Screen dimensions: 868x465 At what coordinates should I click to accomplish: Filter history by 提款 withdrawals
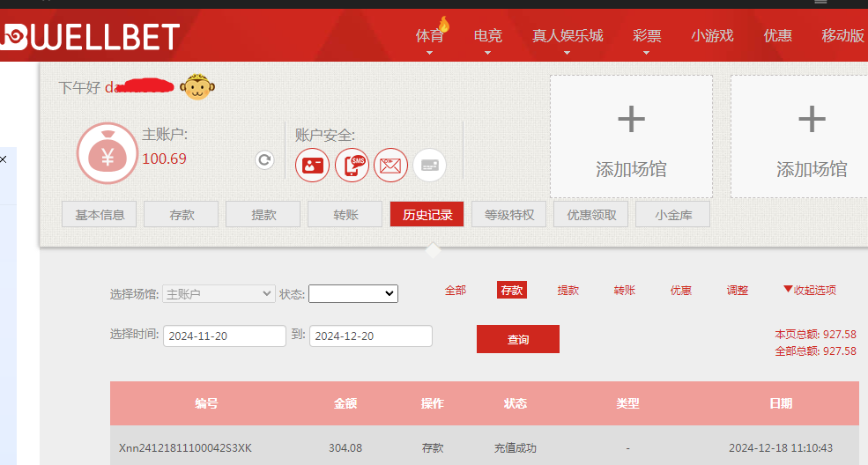(x=568, y=291)
